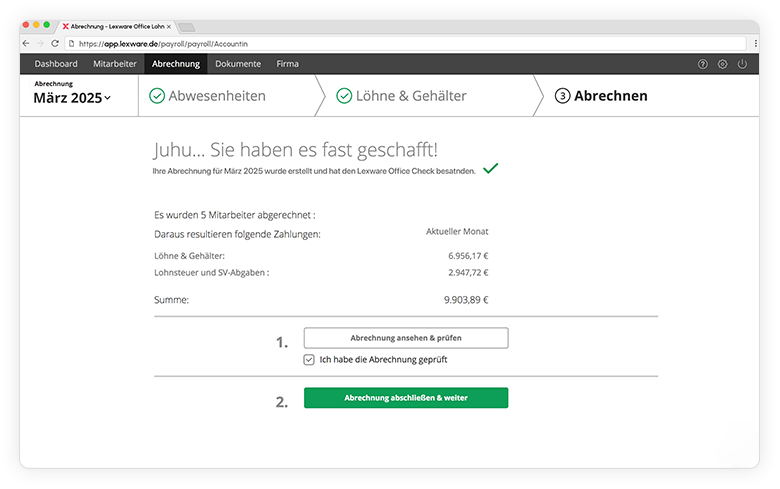Click the Löhne & Gehälter checkmark circle icon
Viewport: 780px width, 489px height.
pos(344,96)
